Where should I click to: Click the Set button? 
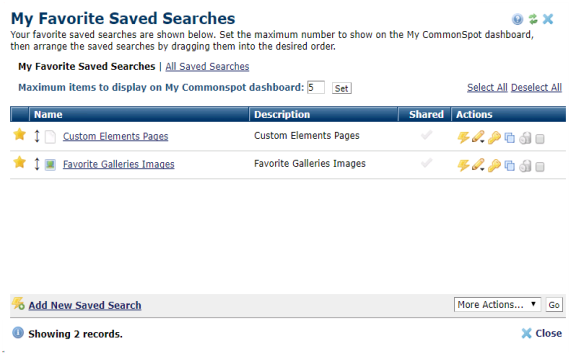pyautogui.click(x=342, y=88)
